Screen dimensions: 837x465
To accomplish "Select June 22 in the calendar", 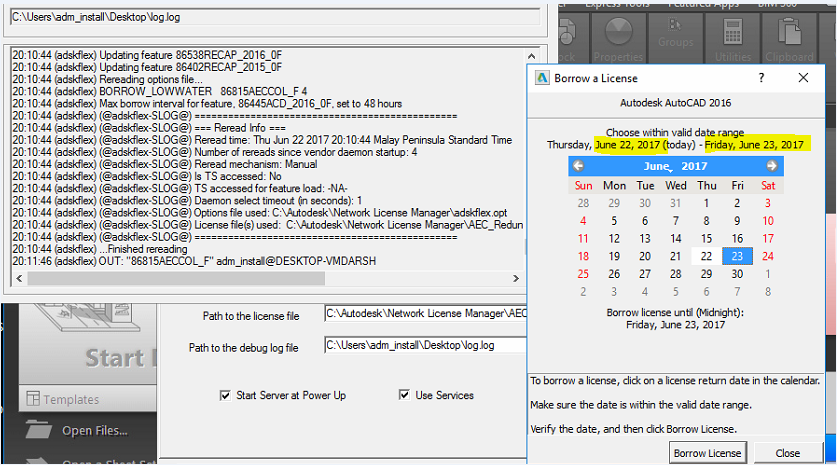I will pyautogui.click(x=706, y=256).
